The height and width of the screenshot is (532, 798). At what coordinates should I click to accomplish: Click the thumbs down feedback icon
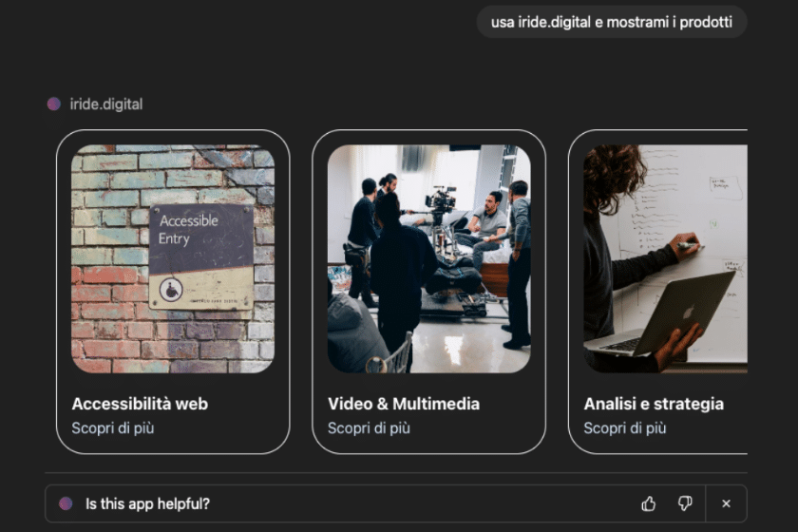pos(685,503)
